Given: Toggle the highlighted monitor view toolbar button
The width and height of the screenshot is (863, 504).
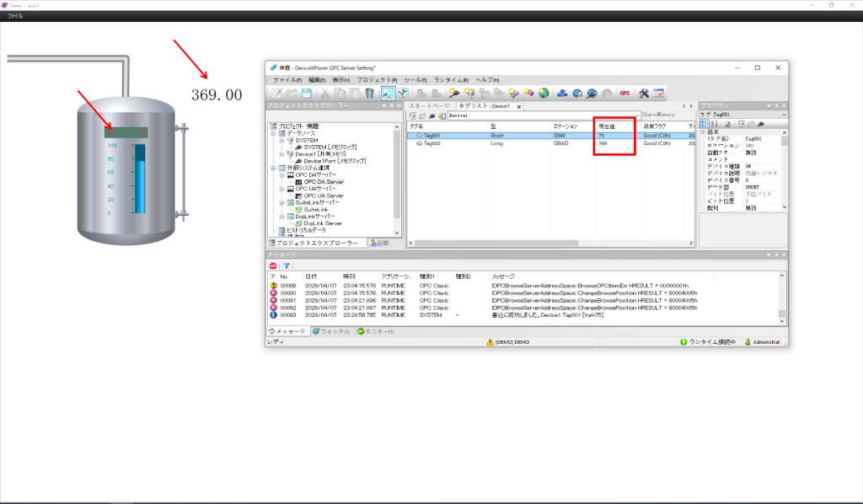Looking at the screenshot, I should tap(388, 94).
